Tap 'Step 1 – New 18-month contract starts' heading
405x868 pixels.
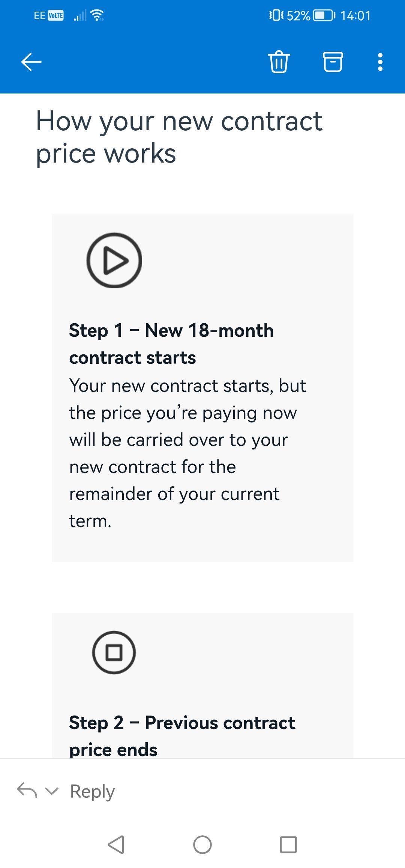point(171,344)
